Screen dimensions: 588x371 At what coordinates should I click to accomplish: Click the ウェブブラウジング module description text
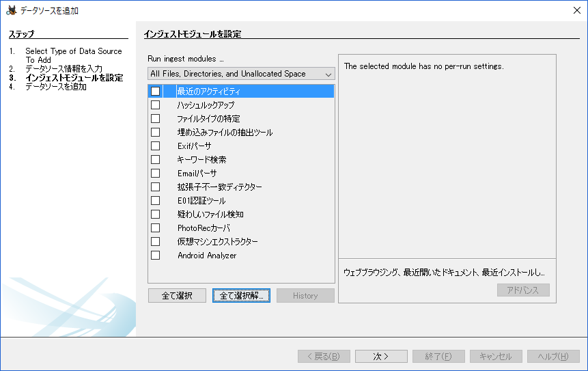pos(444,273)
